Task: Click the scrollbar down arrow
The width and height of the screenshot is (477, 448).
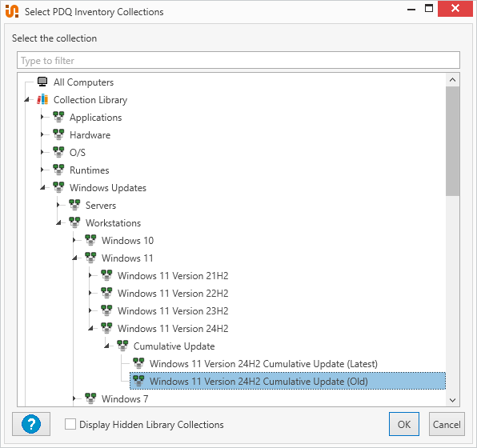Action: coord(453,400)
